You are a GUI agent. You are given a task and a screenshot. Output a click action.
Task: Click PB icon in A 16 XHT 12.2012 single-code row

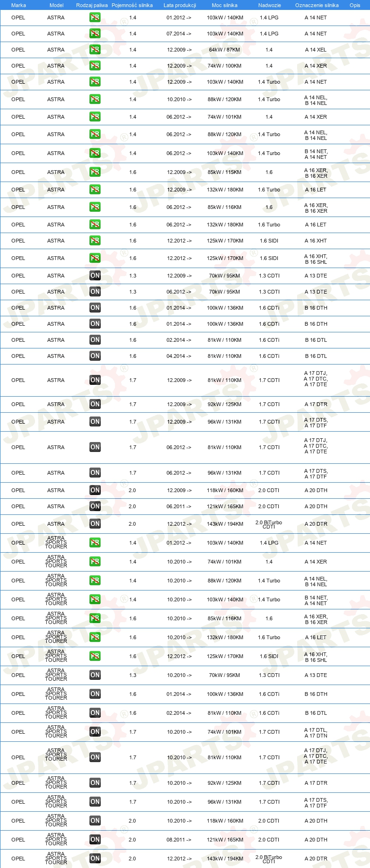(95, 241)
